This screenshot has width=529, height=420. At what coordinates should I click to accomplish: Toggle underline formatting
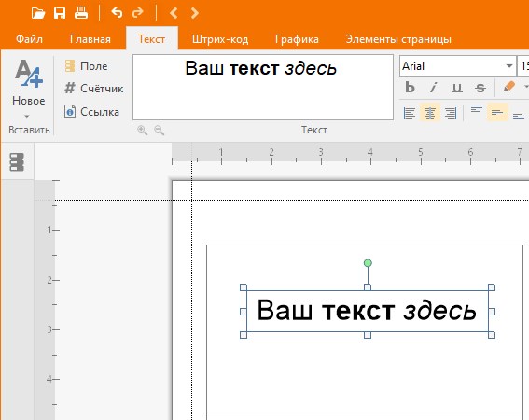457,88
